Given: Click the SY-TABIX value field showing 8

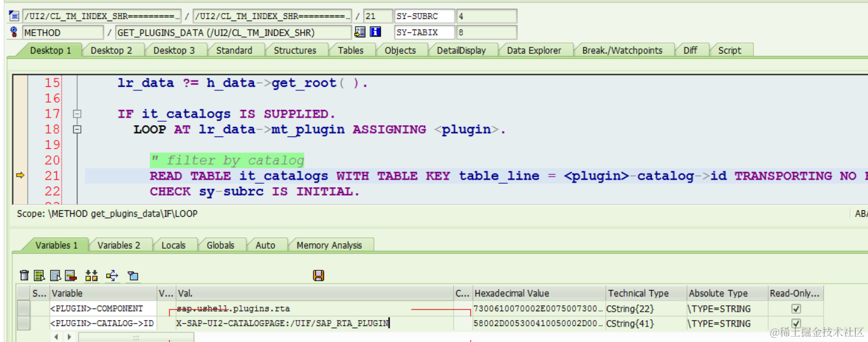Looking at the screenshot, I should [487, 32].
